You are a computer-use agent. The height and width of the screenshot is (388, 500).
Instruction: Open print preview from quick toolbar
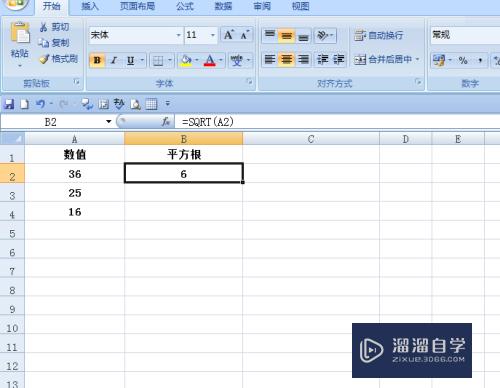pyautogui.click(x=135, y=104)
